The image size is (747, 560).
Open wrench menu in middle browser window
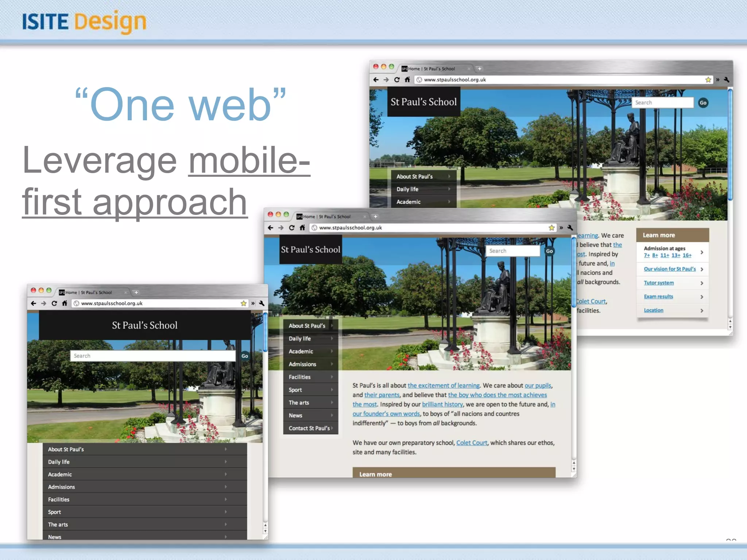(570, 227)
